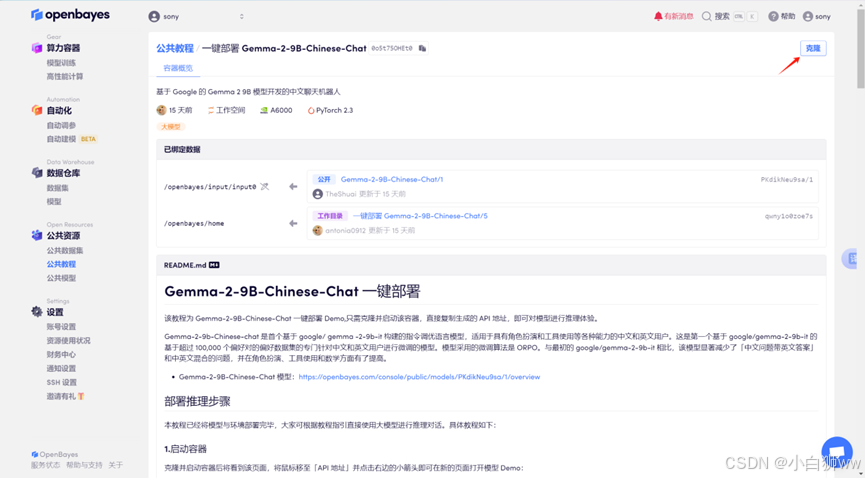865x478 pixels.
Task: Open 自动建模 BETA in the sidebar
Action: [x=72, y=139]
